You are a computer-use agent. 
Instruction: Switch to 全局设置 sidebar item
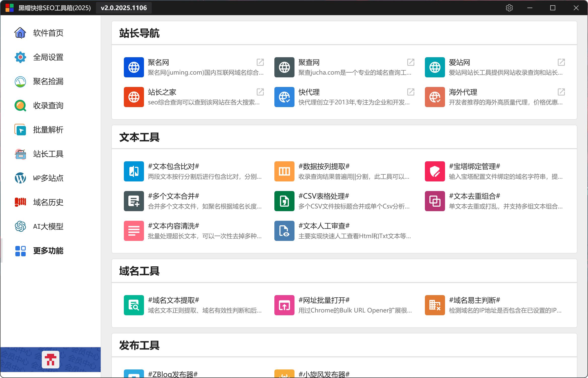click(x=48, y=57)
